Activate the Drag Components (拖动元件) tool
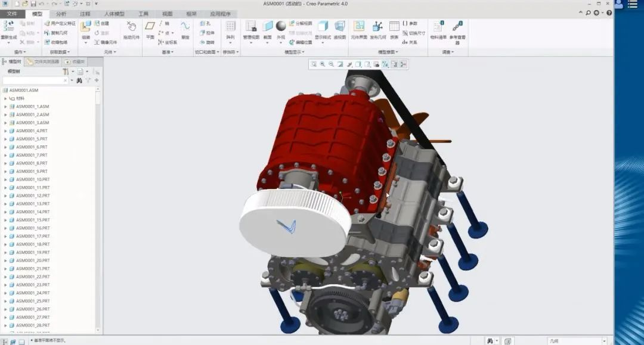The image size is (644, 345). [131, 28]
